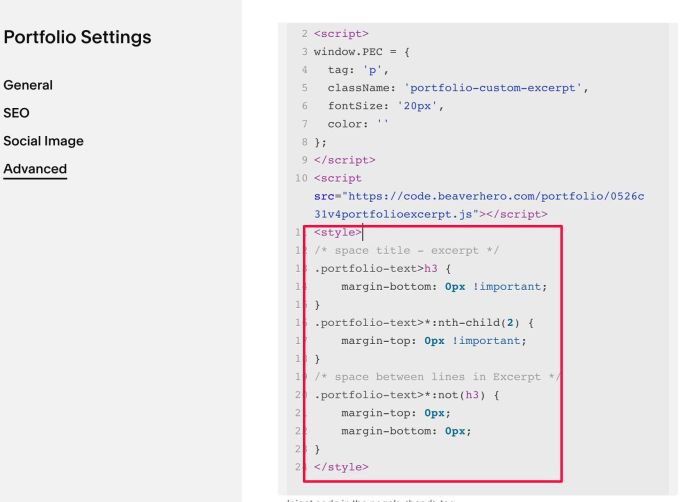This screenshot has width=700, height=502.
Task: Click the closing </script> tag on line 9
Action: [345, 160]
